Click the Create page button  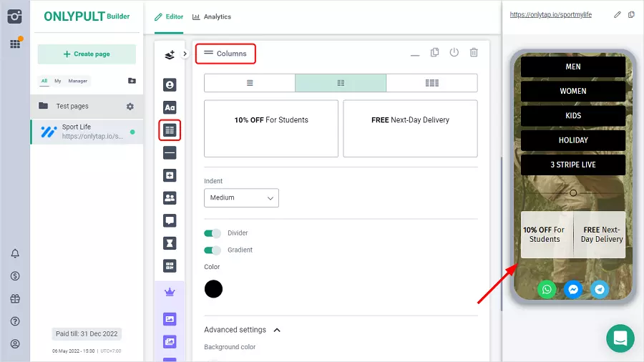coord(87,54)
